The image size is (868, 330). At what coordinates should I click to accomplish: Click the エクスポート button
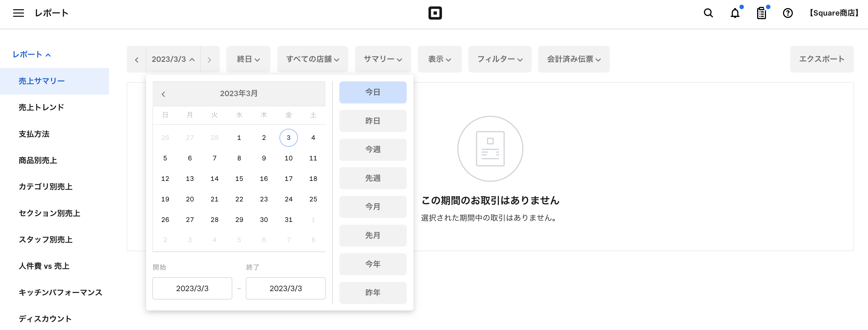(821, 59)
